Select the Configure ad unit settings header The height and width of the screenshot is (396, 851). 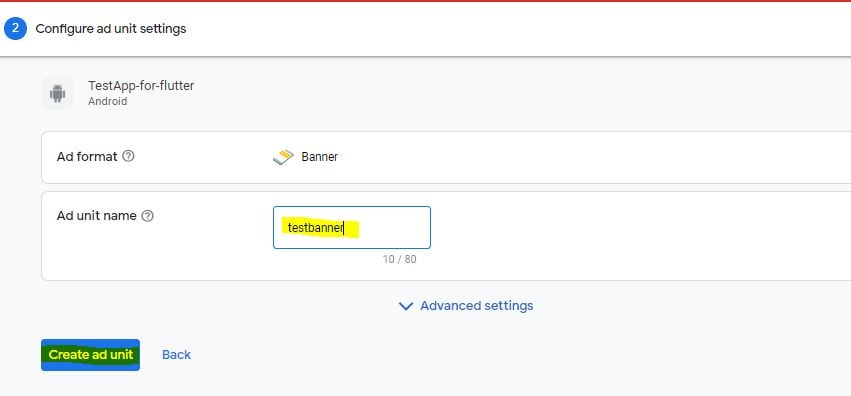coord(111,29)
